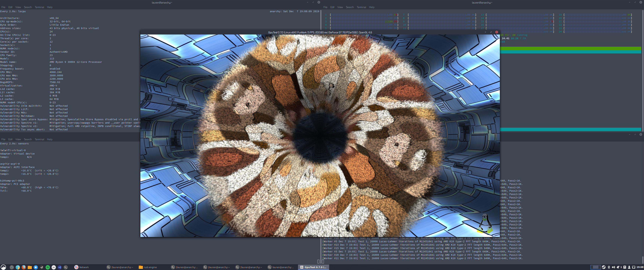The width and height of the screenshot is (644, 270).
Task: Click the workspace switcher pager
Action: coord(596,267)
